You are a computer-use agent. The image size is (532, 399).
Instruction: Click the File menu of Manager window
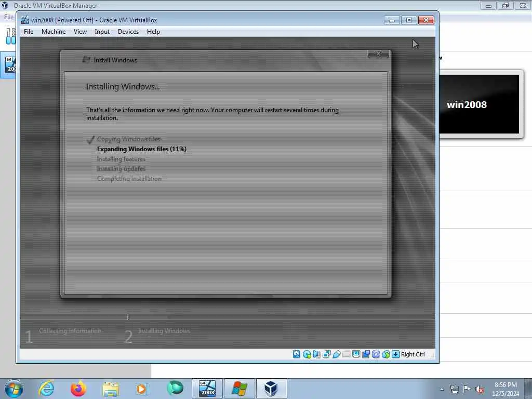point(8,17)
